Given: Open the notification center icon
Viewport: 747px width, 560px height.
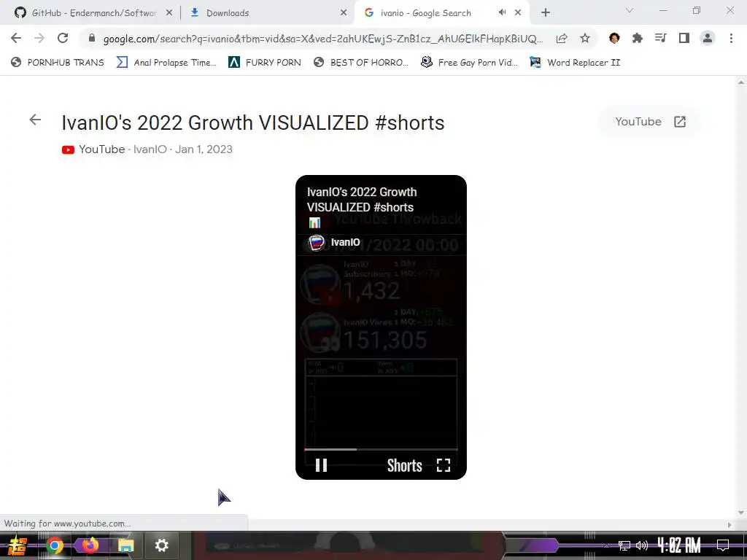Looking at the screenshot, I should coord(723,545).
